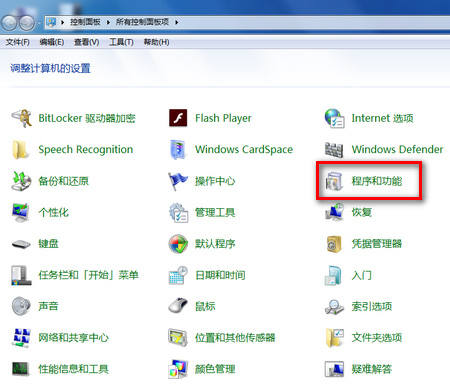The image size is (450, 386).
Task: Open the 管理工具 gear icon
Action: [x=178, y=212]
